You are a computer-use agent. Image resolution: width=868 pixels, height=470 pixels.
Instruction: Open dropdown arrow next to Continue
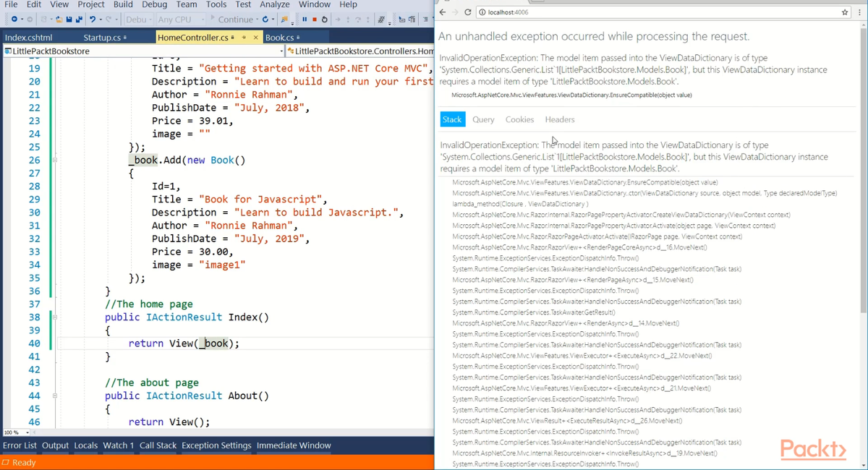[257, 20]
